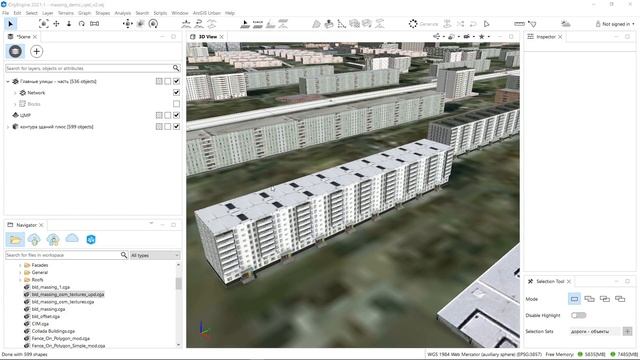
Task: Toggle the Network layer visibility checkbox
Action: click(x=176, y=93)
